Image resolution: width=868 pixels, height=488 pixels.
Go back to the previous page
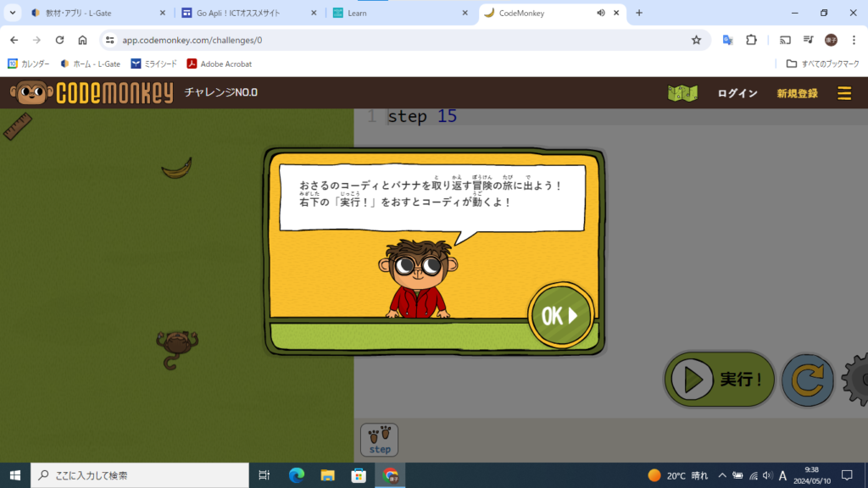(x=14, y=40)
